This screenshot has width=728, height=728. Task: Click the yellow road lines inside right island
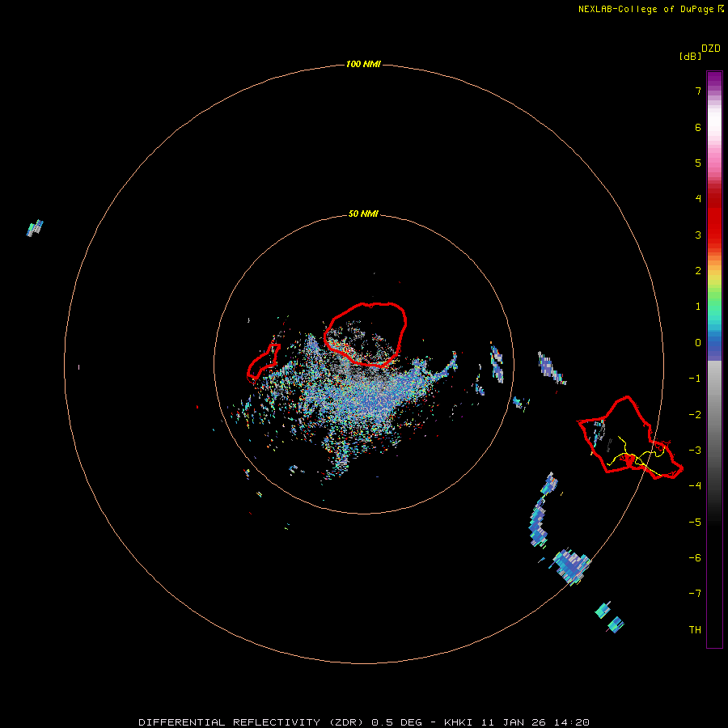click(x=636, y=457)
